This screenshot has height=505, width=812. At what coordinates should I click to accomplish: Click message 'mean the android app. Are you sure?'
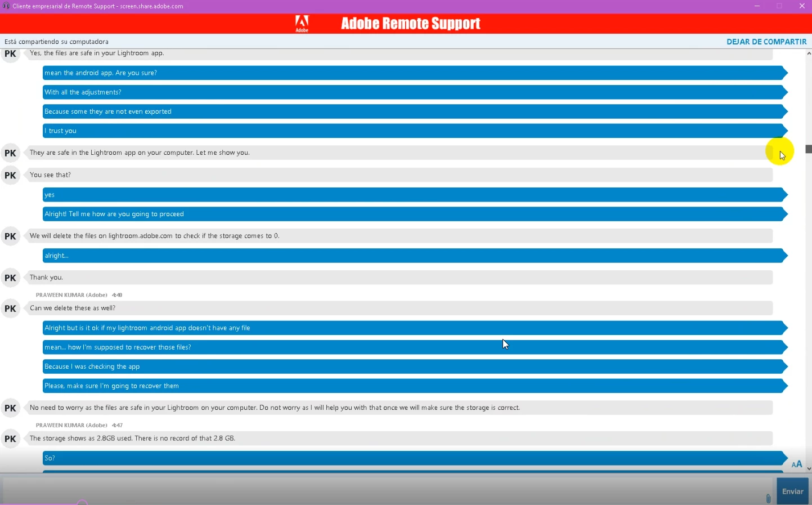tap(415, 73)
